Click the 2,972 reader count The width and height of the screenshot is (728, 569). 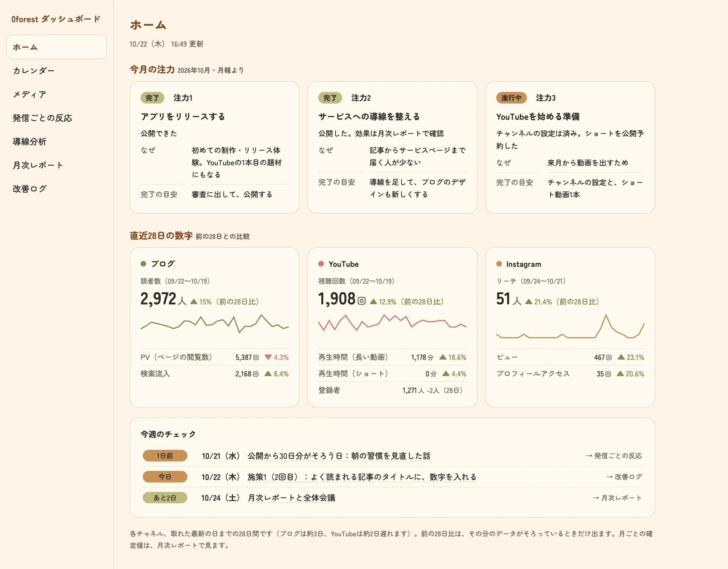[158, 298]
